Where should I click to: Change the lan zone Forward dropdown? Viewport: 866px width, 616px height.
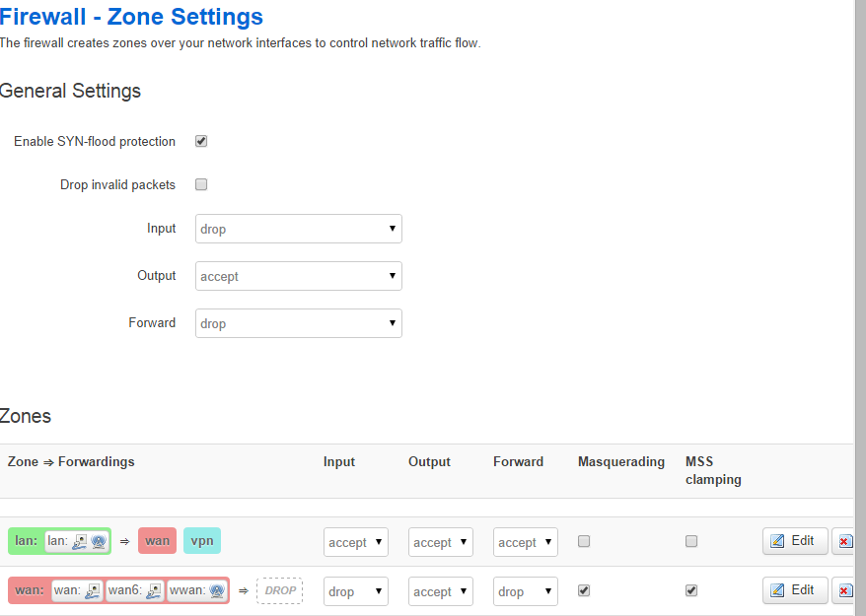point(525,542)
